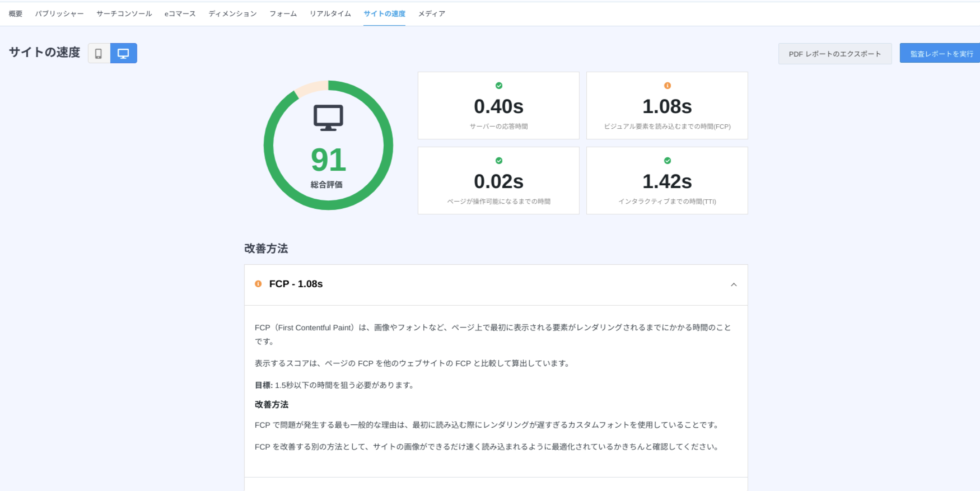Open the 概要 tab
The height and width of the screenshot is (491, 980).
[x=16, y=13]
